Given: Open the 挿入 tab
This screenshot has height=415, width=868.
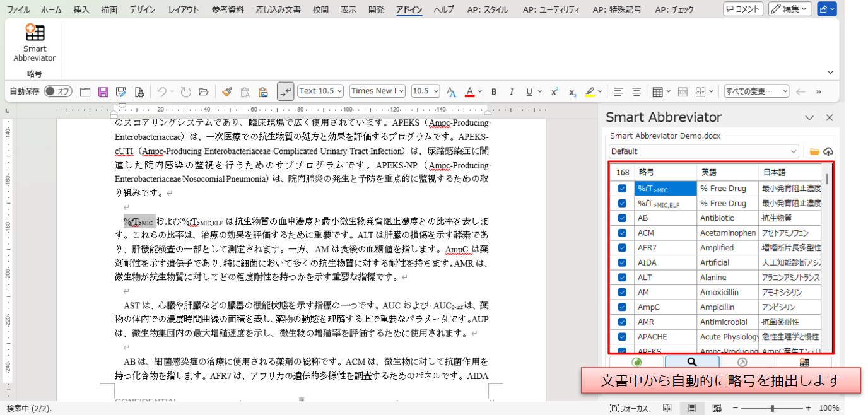Looking at the screenshot, I should (81, 9).
